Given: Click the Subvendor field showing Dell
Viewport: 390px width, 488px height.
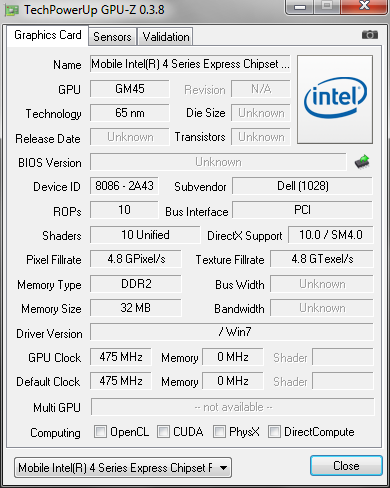Looking at the screenshot, I should (x=303, y=186).
